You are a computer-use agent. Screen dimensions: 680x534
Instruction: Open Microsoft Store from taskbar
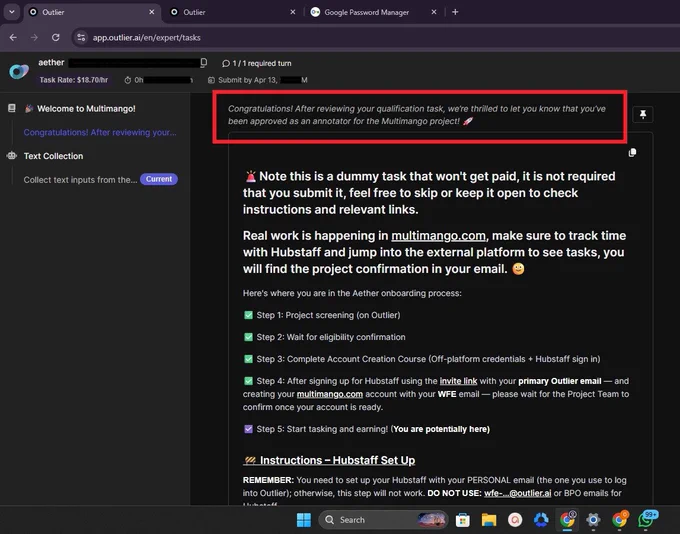point(463,520)
